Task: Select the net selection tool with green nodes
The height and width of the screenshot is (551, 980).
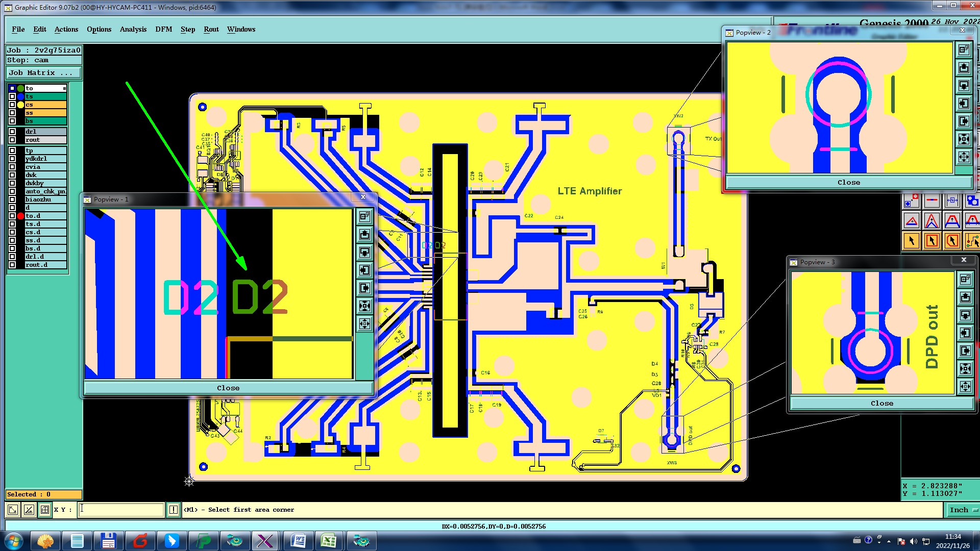Action: 971,240
